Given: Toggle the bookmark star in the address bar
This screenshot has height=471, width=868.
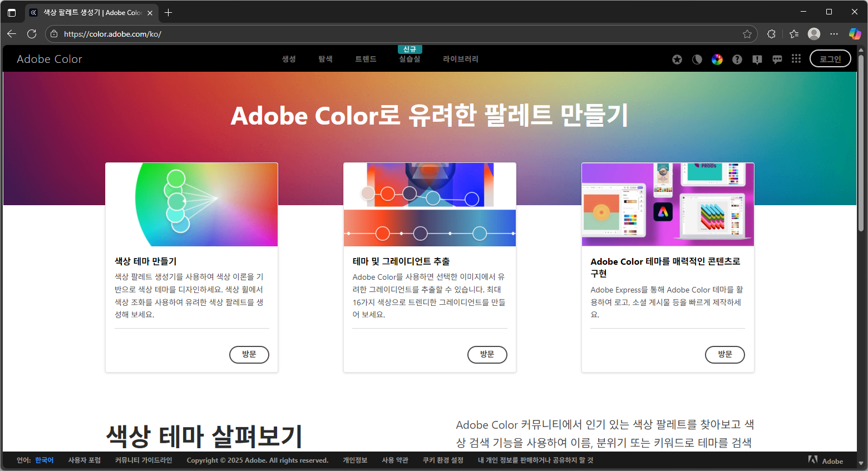Looking at the screenshot, I should (x=747, y=33).
